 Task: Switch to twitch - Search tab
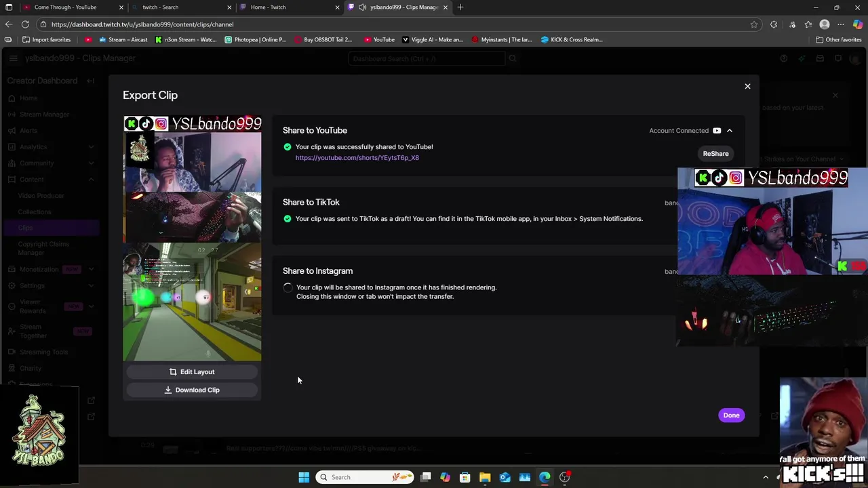(x=174, y=7)
